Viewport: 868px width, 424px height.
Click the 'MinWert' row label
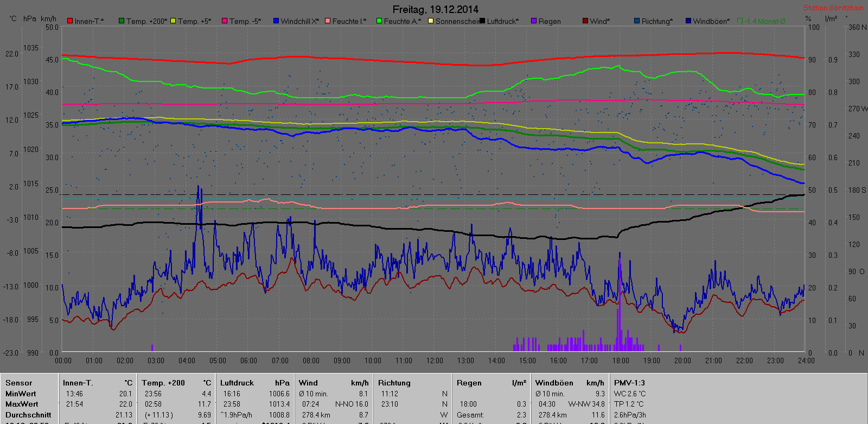click(x=21, y=394)
